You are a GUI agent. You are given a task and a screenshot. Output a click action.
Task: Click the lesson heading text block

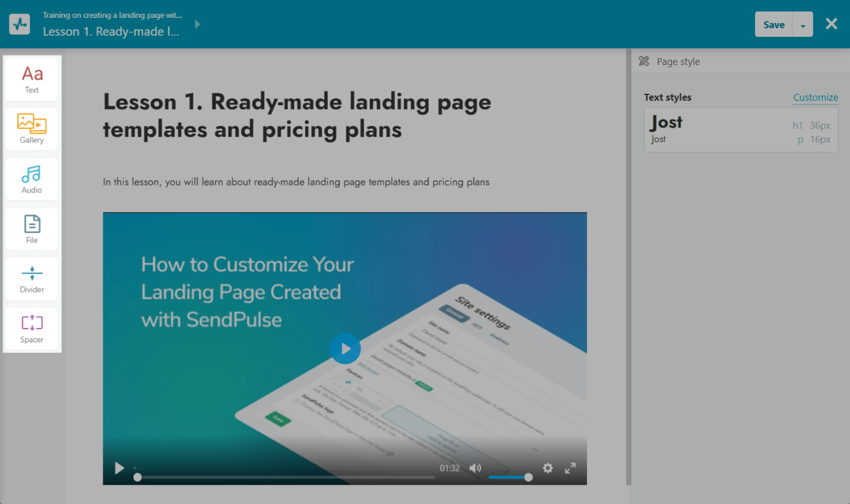[x=297, y=115]
